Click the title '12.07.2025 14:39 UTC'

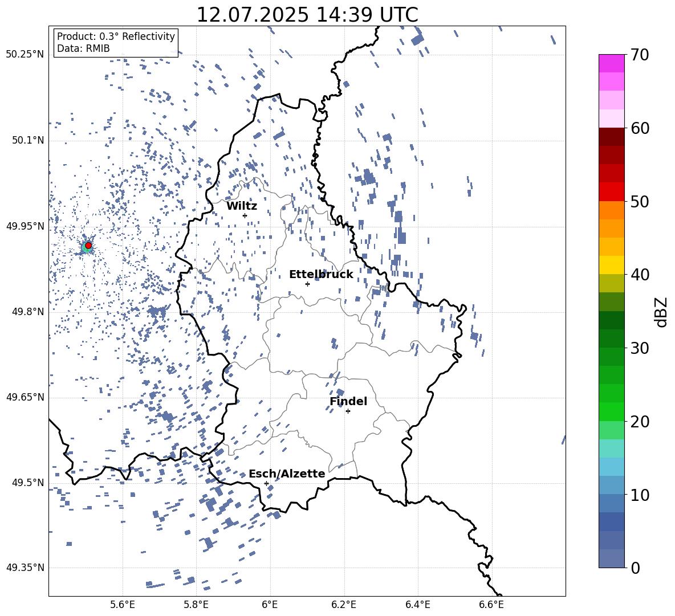pyautogui.click(x=307, y=15)
